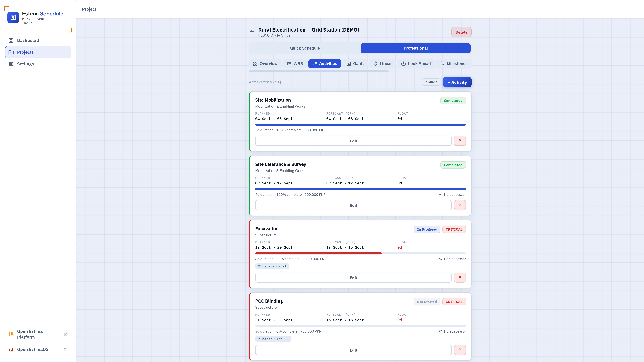Open the Dashboard sidebar item

(x=38, y=40)
